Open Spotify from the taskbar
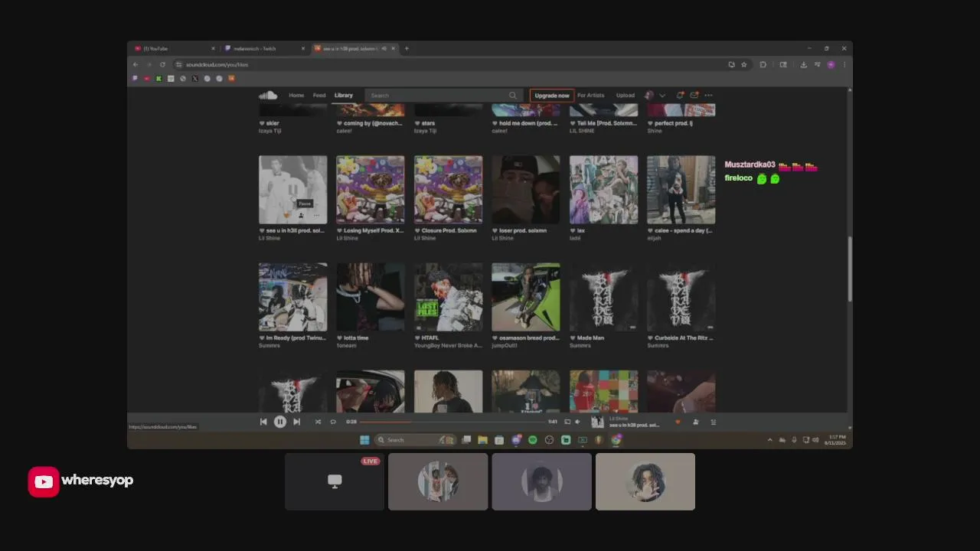This screenshot has height=551, width=980. point(533,440)
